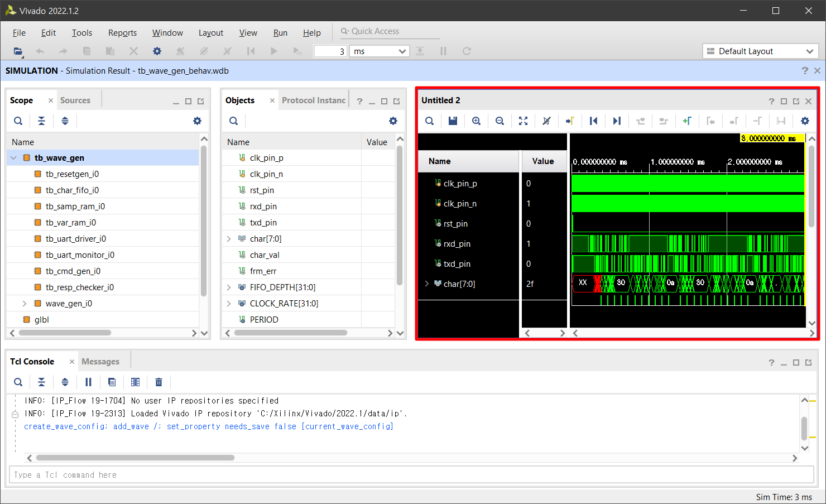
Task: Click the Open File icon in main toolbar
Action: (x=18, y=51)
